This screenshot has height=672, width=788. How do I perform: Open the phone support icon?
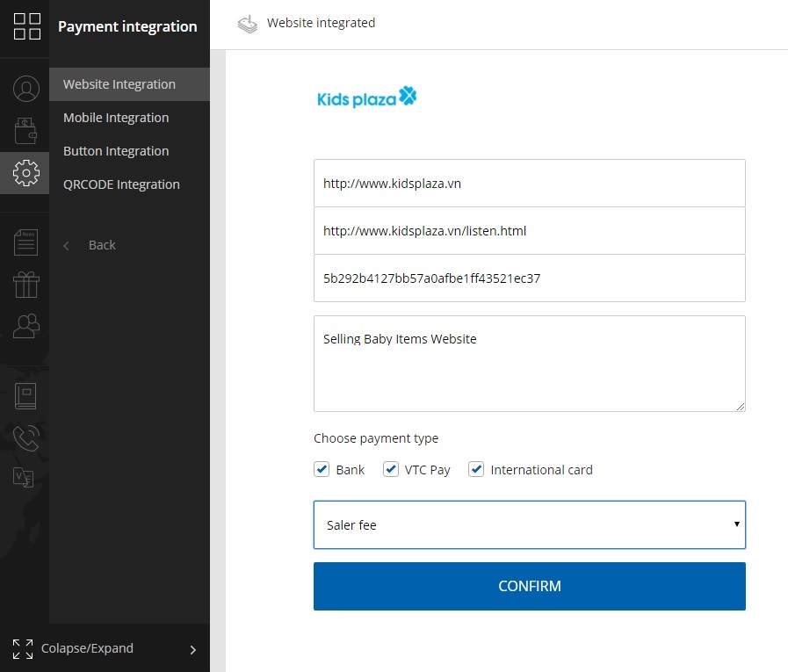pos(26,437)
